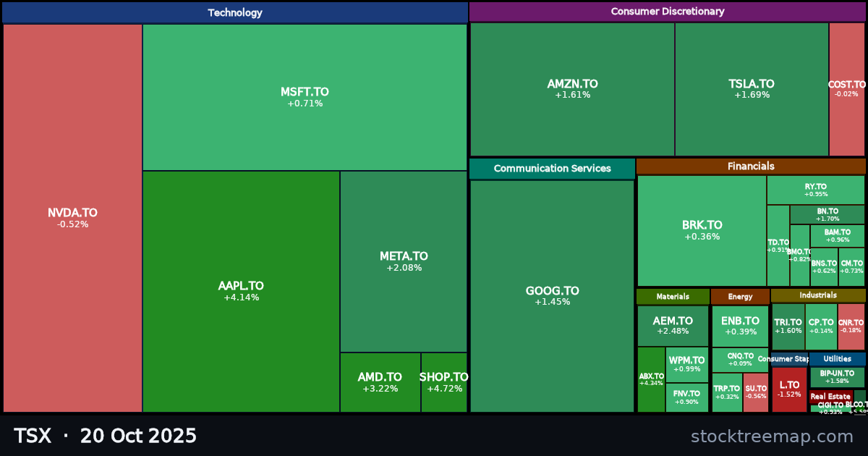Open the TD.TO tile
Image resolution: width=868 pixels, height=456 pixels.
(778, 245)
